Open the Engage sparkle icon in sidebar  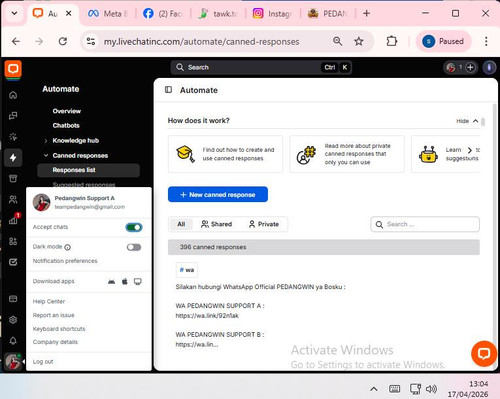coord(13,137)
